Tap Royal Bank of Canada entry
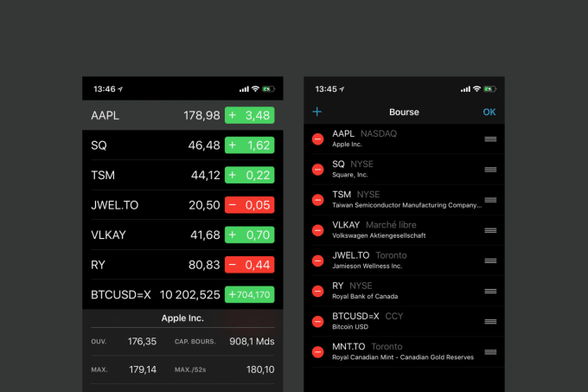588x392 pixels. click(365, 296)
